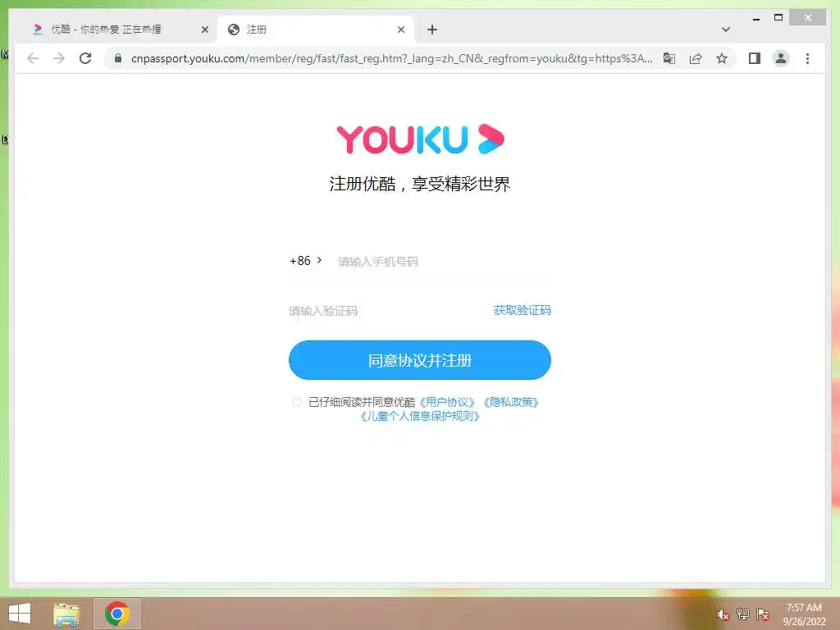Click the browser forward arrow
This screenshot has width=840, height=630.
click(x=59, y=58)
